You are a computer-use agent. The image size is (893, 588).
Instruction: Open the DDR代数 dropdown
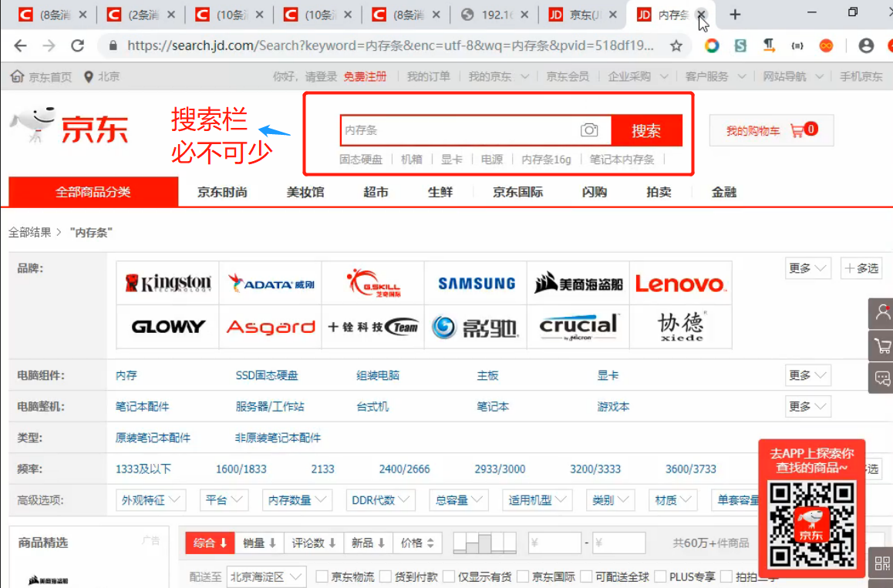[x=380, y=499]
